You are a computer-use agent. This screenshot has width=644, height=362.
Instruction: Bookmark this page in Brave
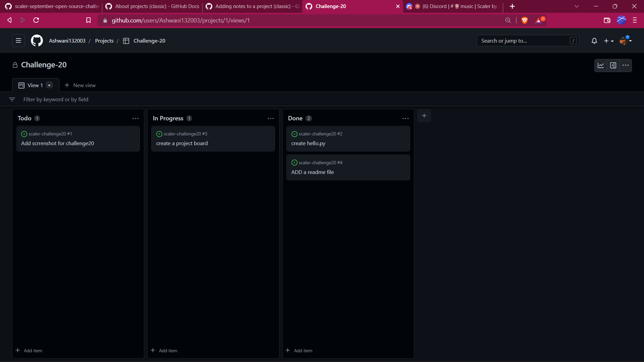pyautogui.click(x=88, y=20)
